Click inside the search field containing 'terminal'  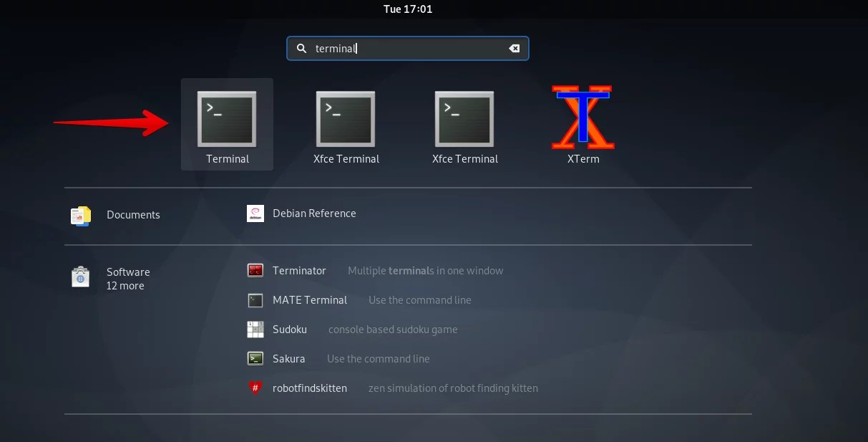(x=408, y=49)
